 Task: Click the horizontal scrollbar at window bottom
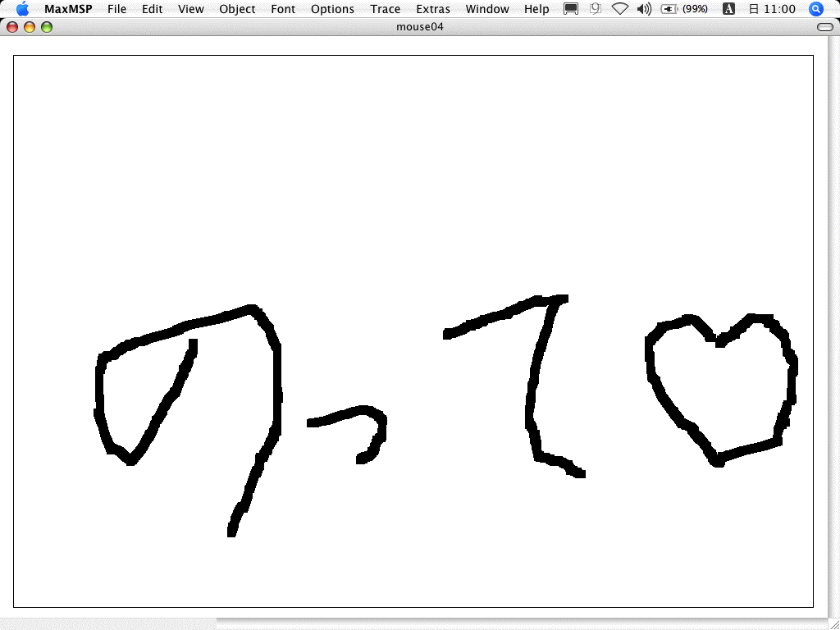pyautogui.click(x=413, y=624)
